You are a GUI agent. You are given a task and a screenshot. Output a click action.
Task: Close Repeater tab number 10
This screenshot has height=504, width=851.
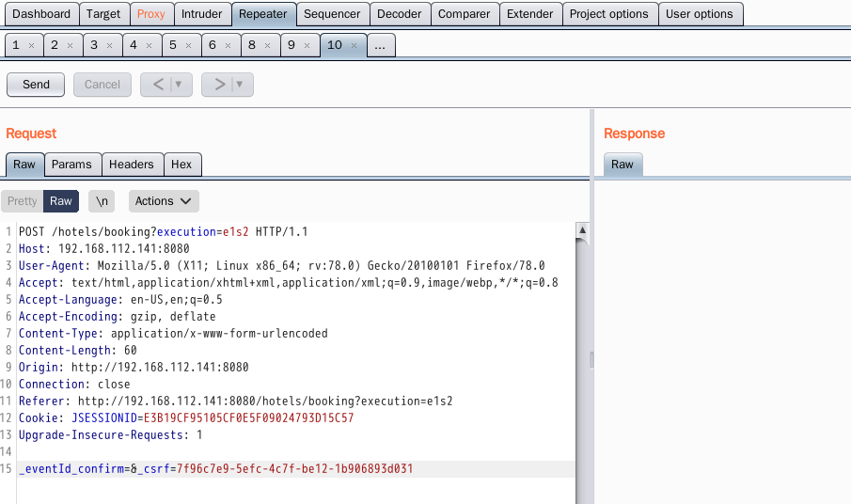[354, 45]
